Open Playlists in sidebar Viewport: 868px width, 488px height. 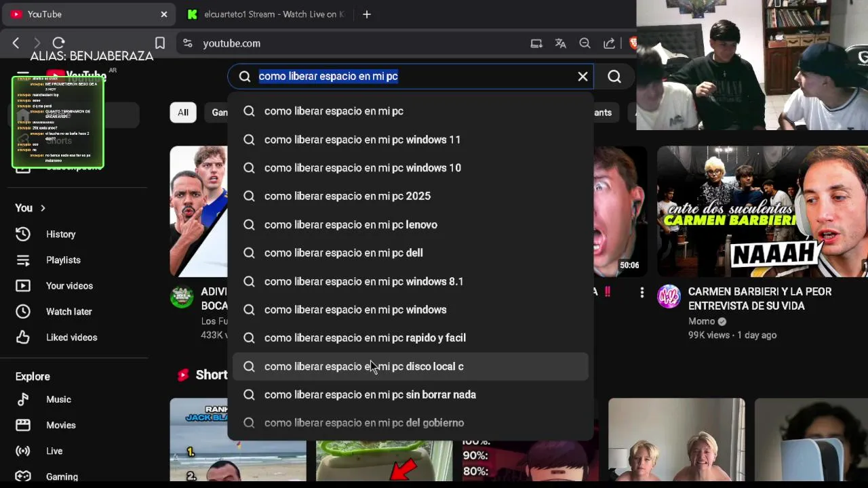click(x=63, y=260)
